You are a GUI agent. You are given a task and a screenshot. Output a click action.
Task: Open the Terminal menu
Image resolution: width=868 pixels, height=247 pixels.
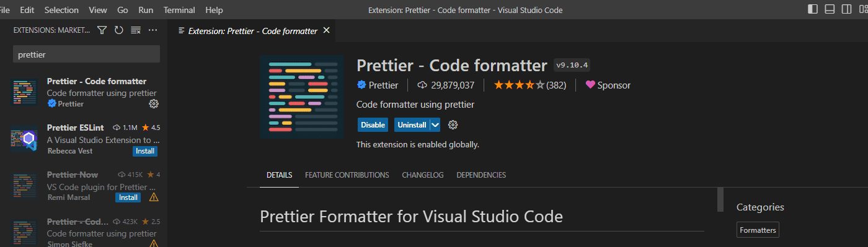coord(179,10)
